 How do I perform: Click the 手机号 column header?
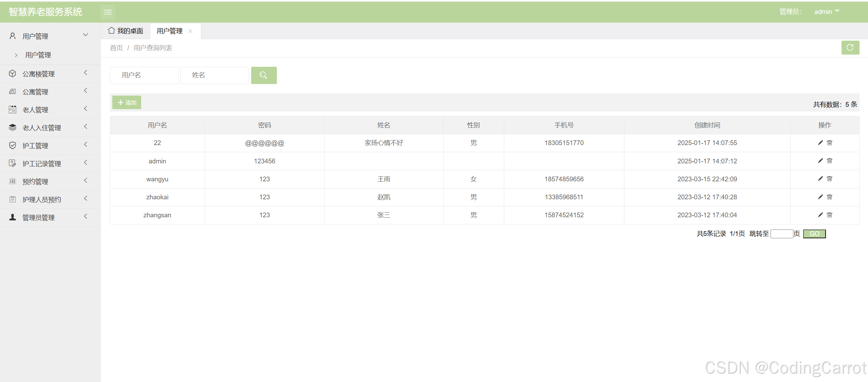[564, 125]
